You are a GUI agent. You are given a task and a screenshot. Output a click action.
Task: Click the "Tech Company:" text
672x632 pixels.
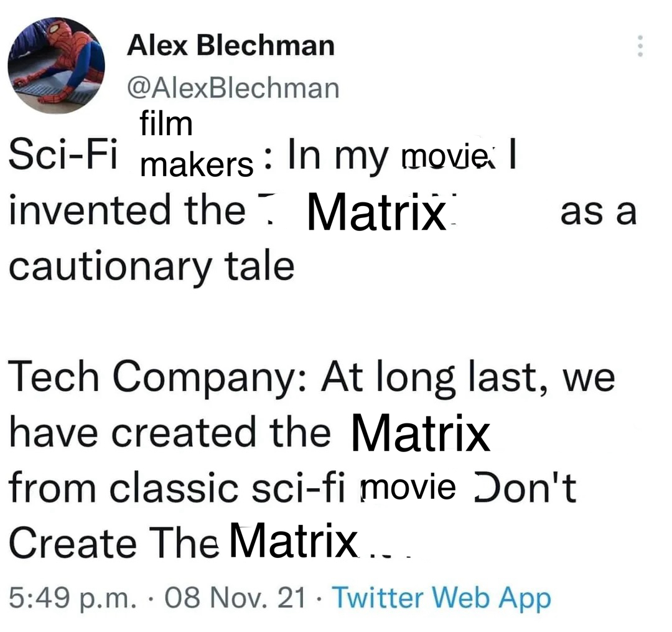156,377
